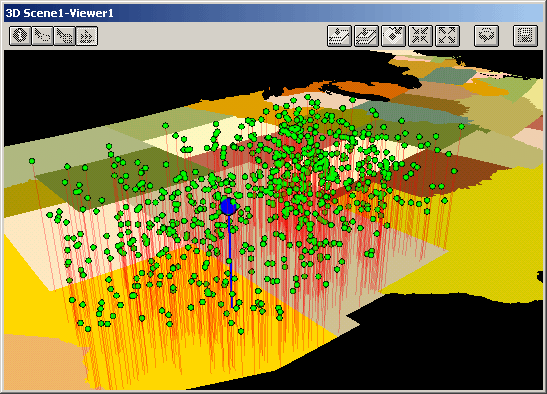Activate the arrow with dotted box selection tool
This screenshot has height=394, width=547.
click(x=65, y=36)
